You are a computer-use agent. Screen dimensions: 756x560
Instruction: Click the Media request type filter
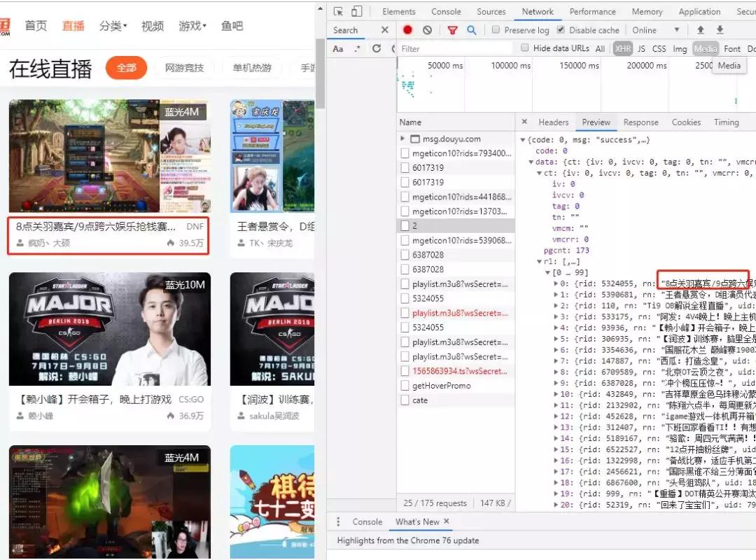tap(705, 48)
